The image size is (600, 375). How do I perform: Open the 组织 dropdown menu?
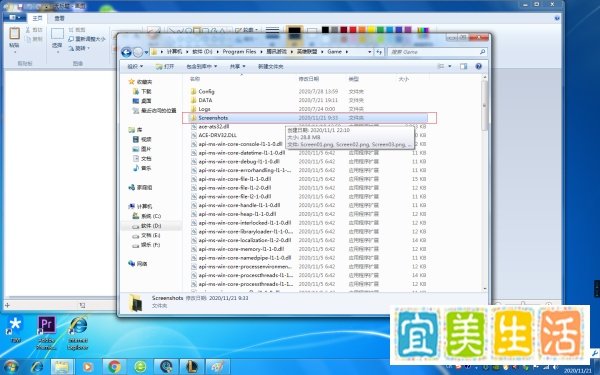point(135,67)
